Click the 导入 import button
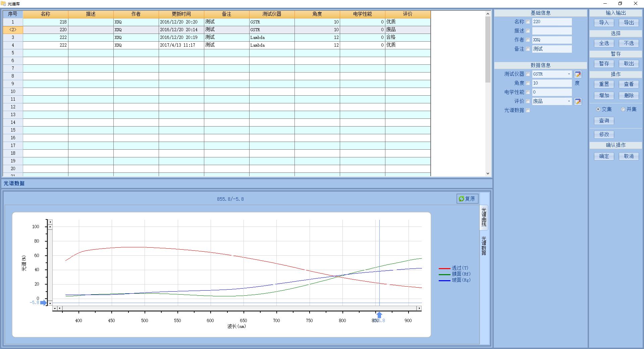Viewport: 644px width, 349px height. tap(604, 23)
